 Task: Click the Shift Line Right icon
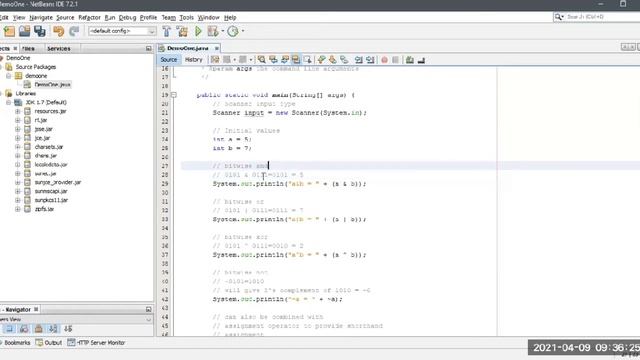370,60
